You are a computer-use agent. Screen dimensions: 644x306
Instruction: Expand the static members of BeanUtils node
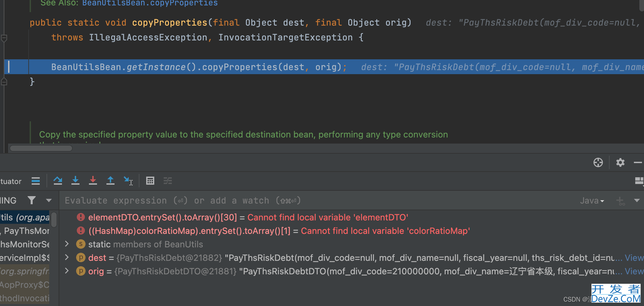(67, 244)
